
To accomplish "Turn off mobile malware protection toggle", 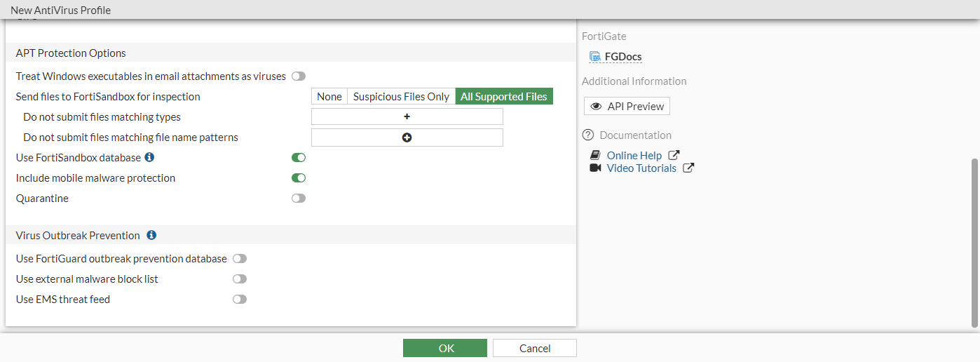I will click(299, 178).
